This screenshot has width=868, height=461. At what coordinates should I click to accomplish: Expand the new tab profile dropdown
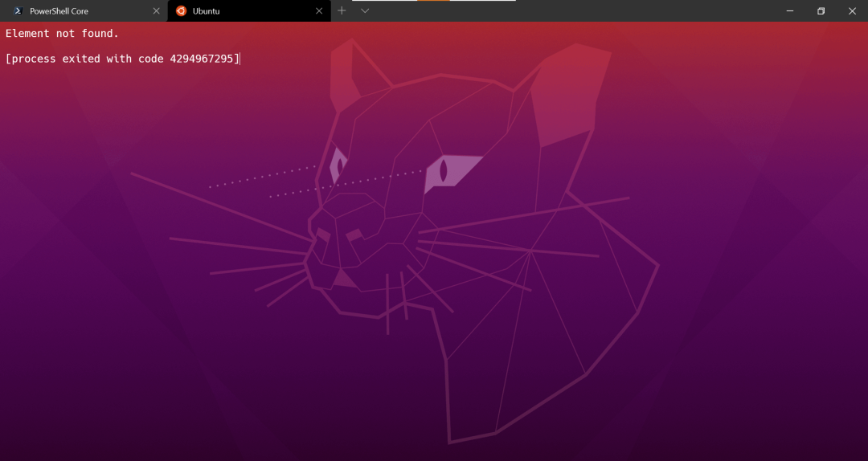coord(365,10)
